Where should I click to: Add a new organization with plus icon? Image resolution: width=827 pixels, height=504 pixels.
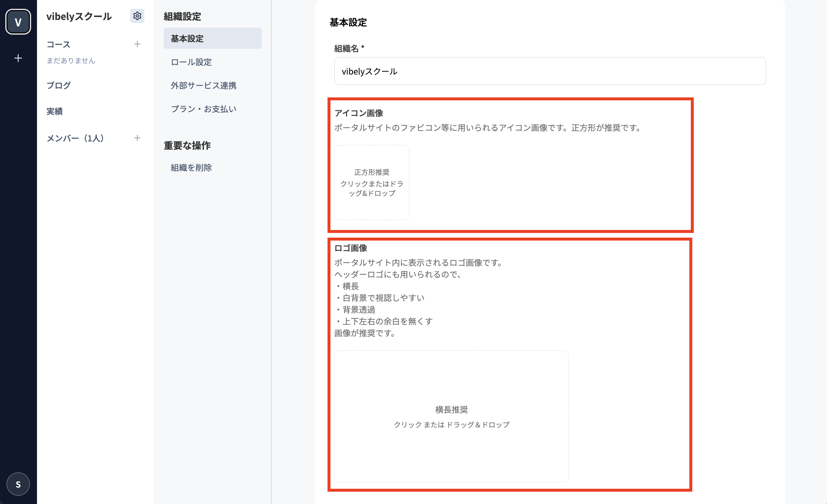(18, 58)
